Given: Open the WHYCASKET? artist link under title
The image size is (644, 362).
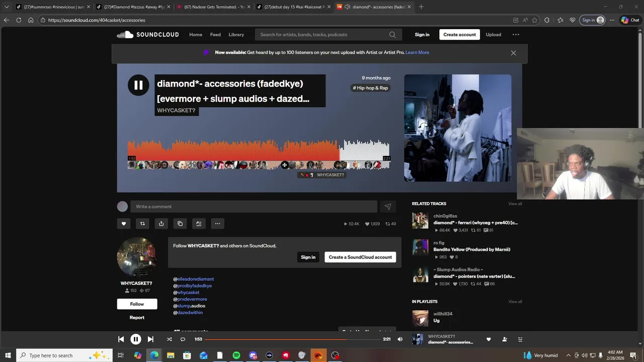Looking at the screenshot, I should 176,110.
